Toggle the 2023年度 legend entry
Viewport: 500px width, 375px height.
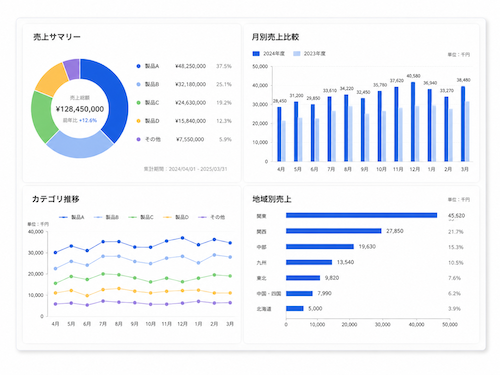pos(309,54)
